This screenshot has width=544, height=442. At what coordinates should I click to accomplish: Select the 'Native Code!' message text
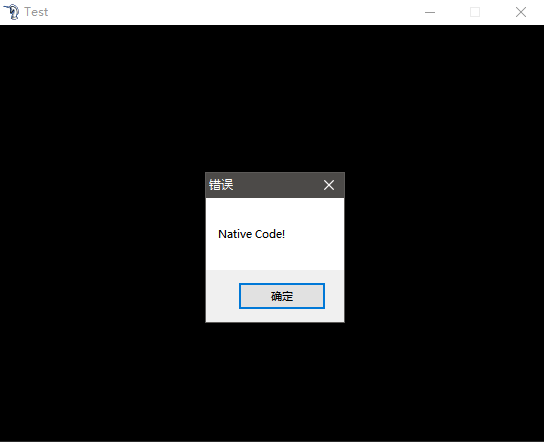point(252,234)
